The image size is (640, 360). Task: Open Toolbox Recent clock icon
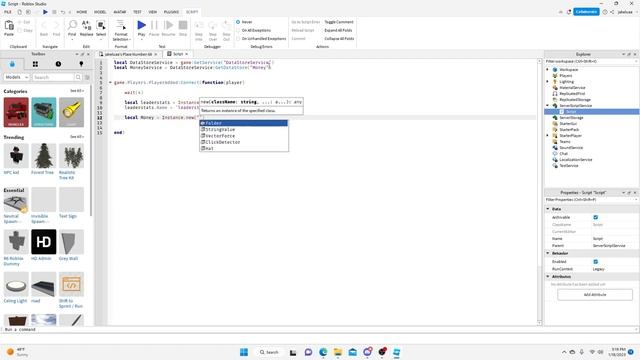point(58,64)
